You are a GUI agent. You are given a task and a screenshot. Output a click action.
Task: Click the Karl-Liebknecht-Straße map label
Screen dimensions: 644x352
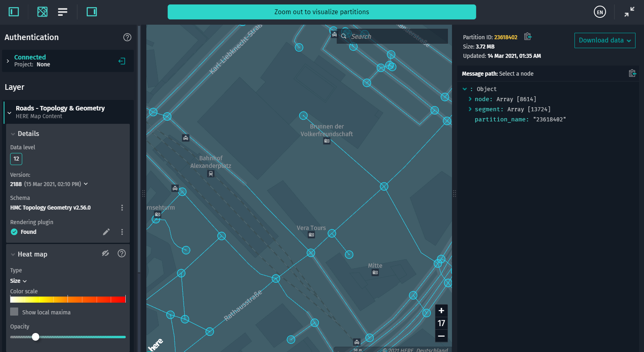[x=236, y=49]
